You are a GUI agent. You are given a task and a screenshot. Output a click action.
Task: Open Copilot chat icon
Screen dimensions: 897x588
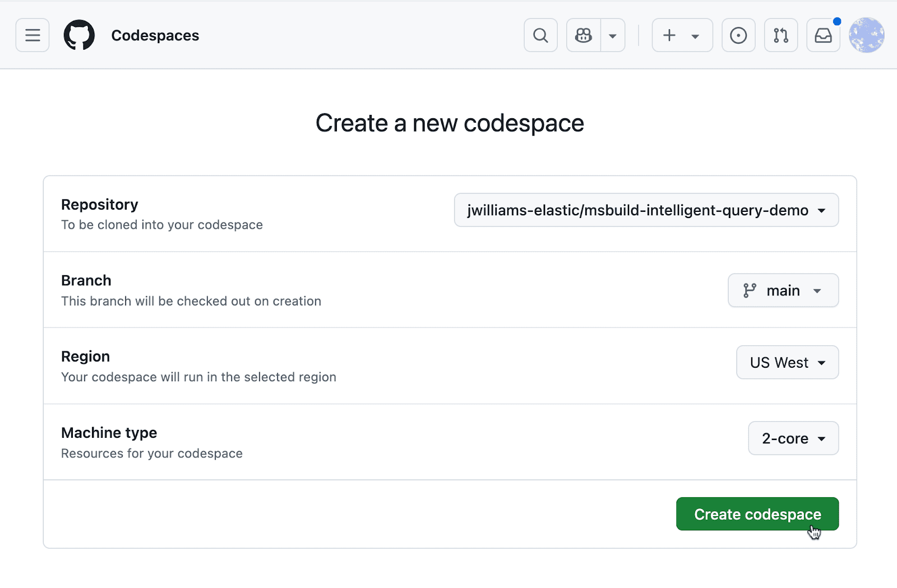[x=584, y=35]
